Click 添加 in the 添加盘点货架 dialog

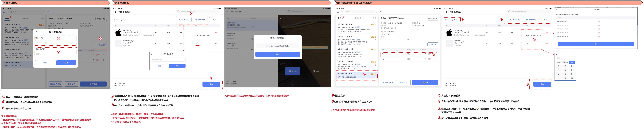(x=66, y=63)
